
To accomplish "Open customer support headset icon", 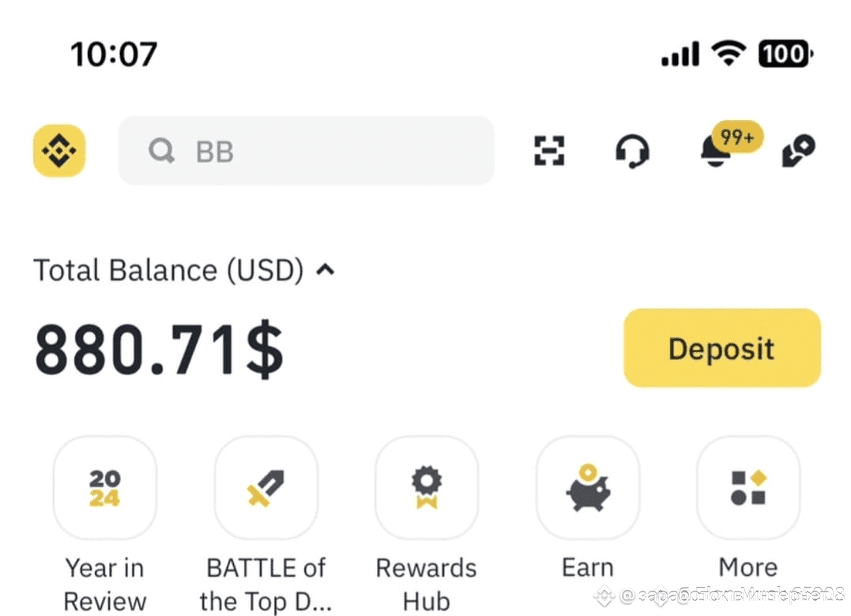I will pos(632,150).
